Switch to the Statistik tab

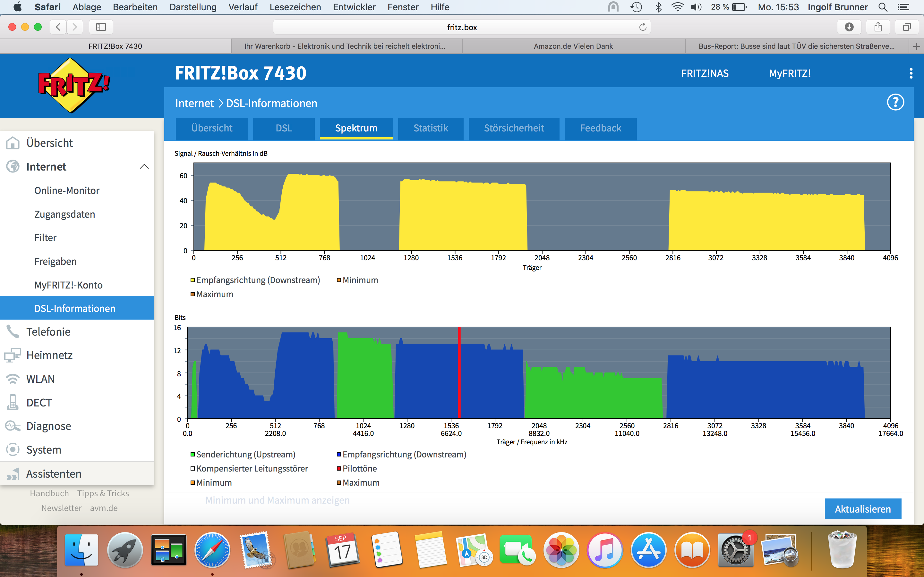(x=430, y=128)
